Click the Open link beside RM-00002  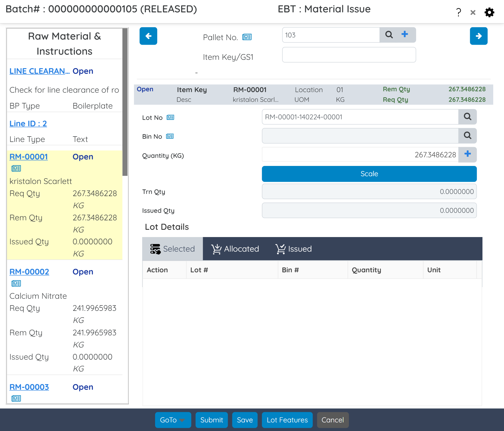83,272
